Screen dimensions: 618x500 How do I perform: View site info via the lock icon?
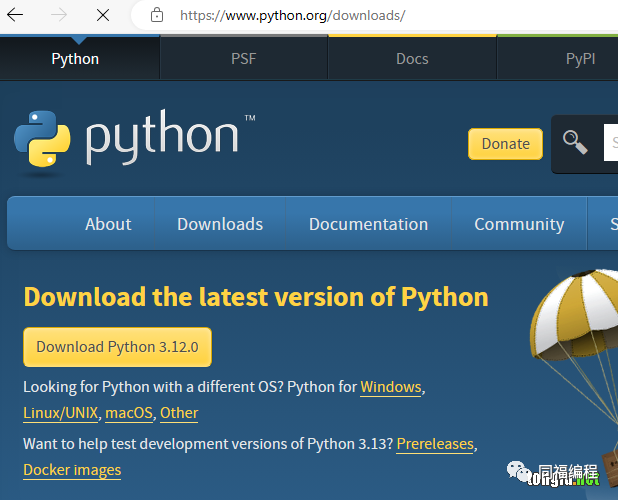(157, 15)
